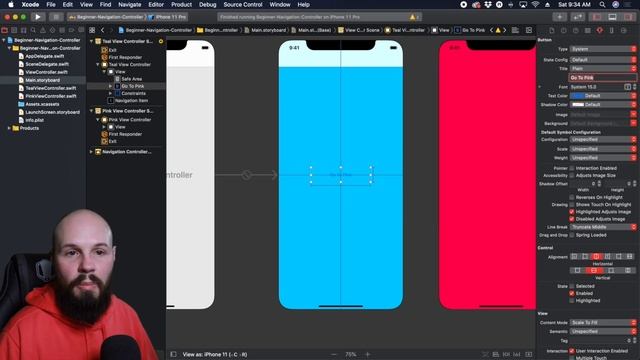Open macOS Spotlight search
Viewport: 640px width, 360px height.
(x=602, y=4)
